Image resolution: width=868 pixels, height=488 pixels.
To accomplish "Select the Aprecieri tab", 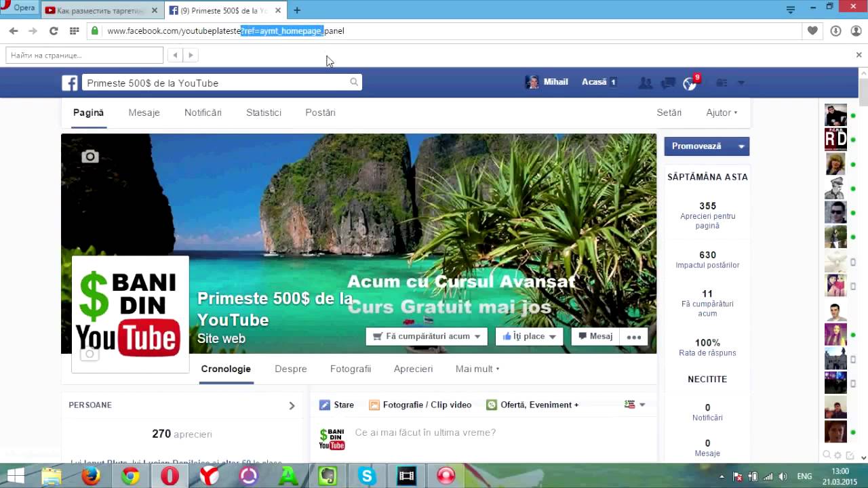I will pyautogui.click(x=413, y=369).
